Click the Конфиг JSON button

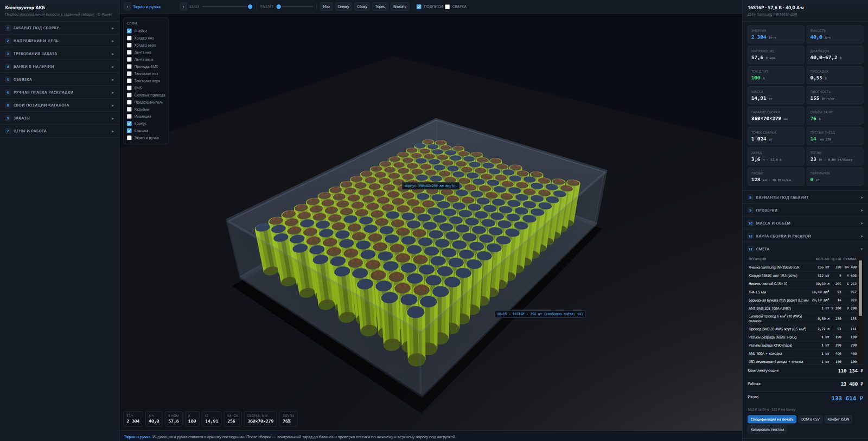[x=838, y=419]
